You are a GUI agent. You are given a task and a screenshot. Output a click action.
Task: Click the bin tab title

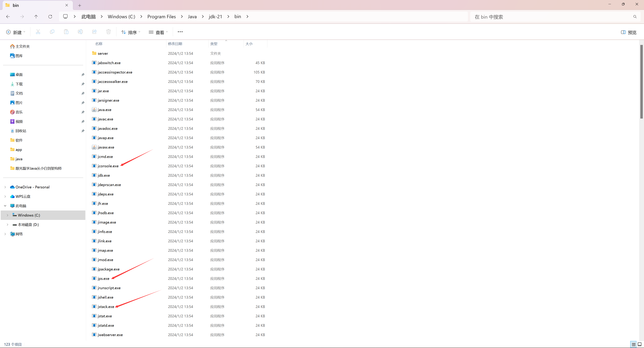16,5
